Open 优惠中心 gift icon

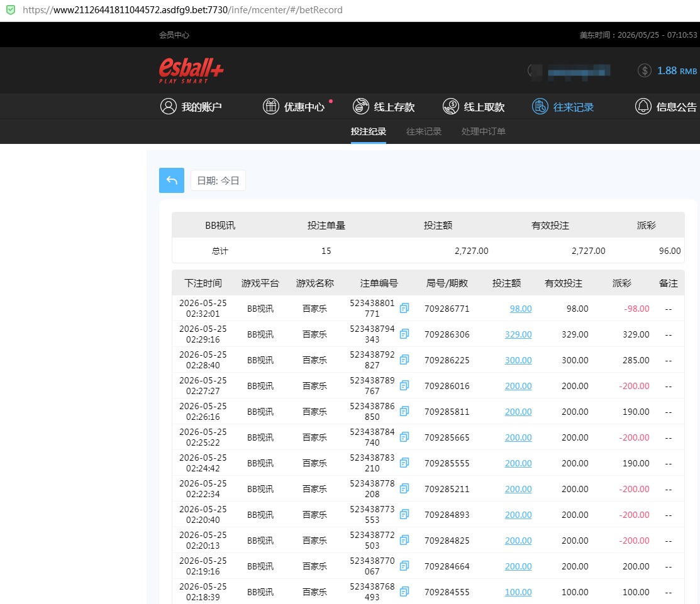pos(271,107)
